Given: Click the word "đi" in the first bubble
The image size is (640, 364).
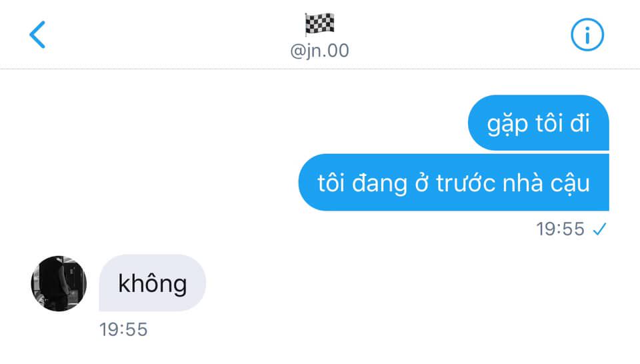Looking at the screenshot, I should tap(579, 123).
